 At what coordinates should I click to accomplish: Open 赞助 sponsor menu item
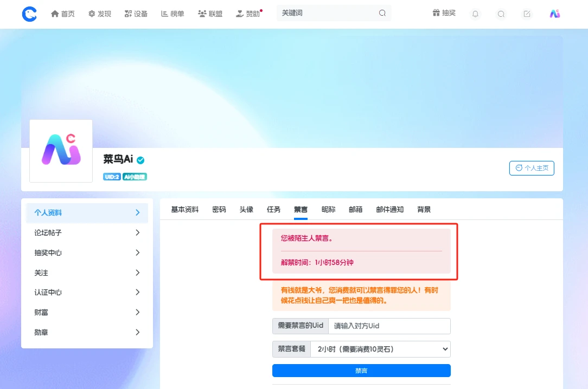pyautogui.click(x=248, y=14)
